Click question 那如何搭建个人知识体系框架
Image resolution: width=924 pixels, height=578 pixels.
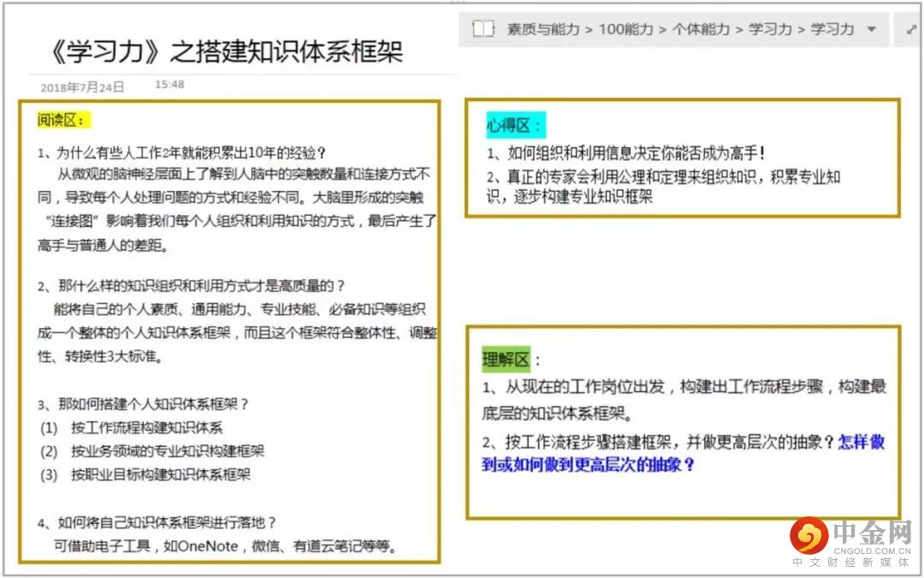pyautogui.click(x=144, y=404)
